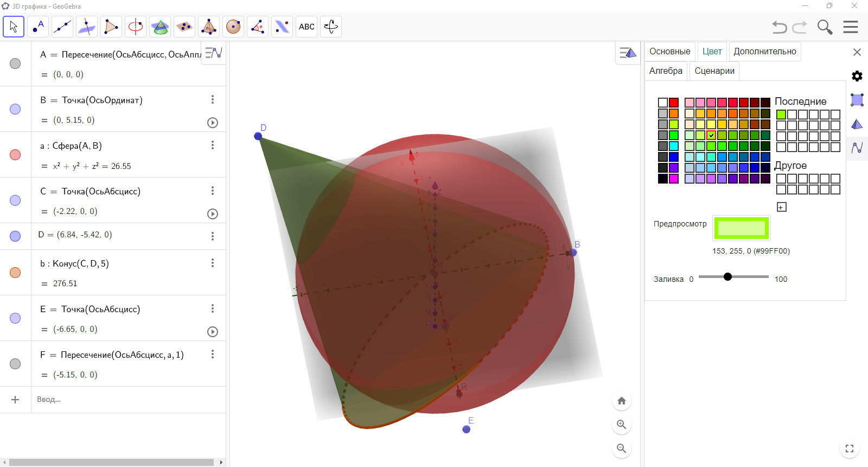The height and width of the screenshot is (467, 868).
Task: Select the ABC text tool
Action: [307, 27]
